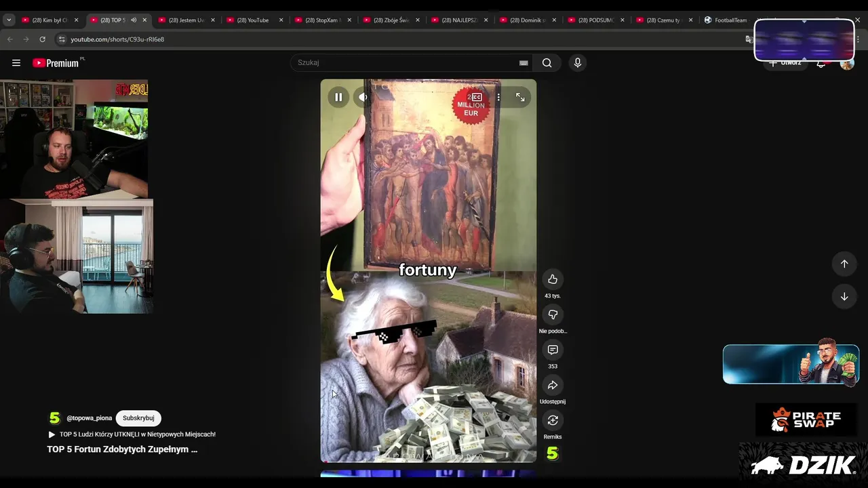Open the comments panel showing 353
Image resolution: width=868 pixels, height=488 pixels.
pyautogui.click(x=553, y=350)
